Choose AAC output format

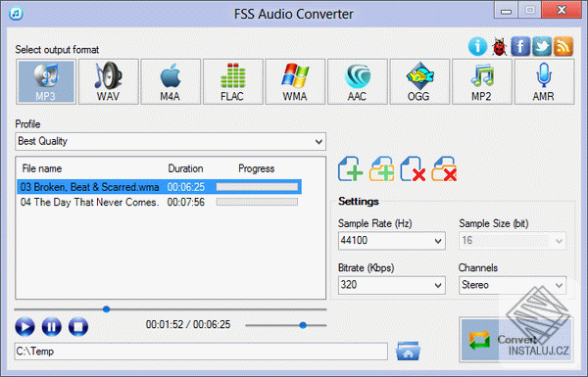358,81
